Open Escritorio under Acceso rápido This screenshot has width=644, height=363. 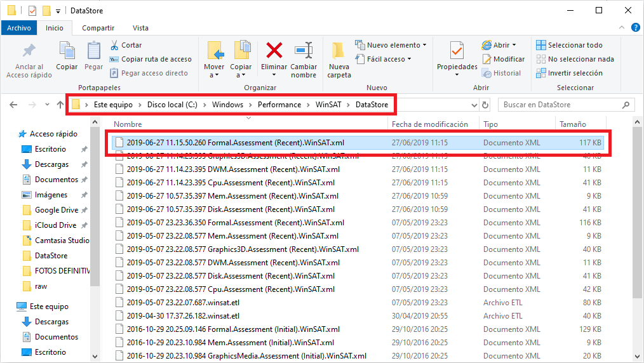pyautogui.click(x=50, y=149)
